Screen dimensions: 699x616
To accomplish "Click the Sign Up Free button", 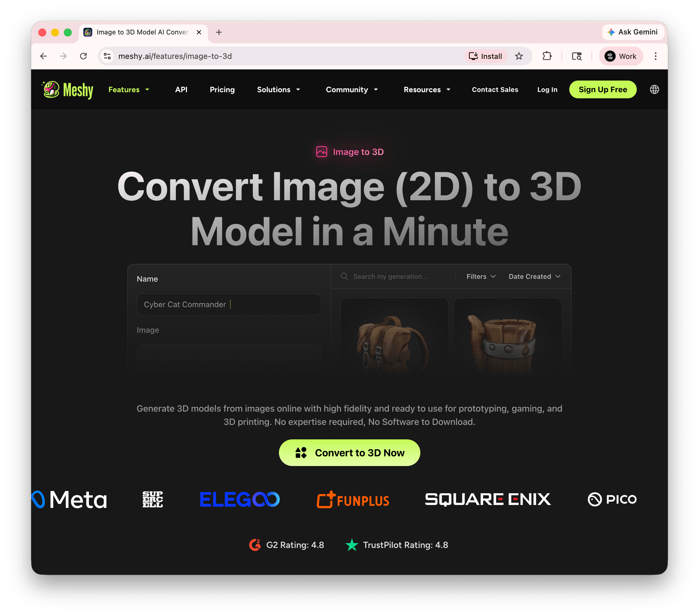I will point(603,89).
